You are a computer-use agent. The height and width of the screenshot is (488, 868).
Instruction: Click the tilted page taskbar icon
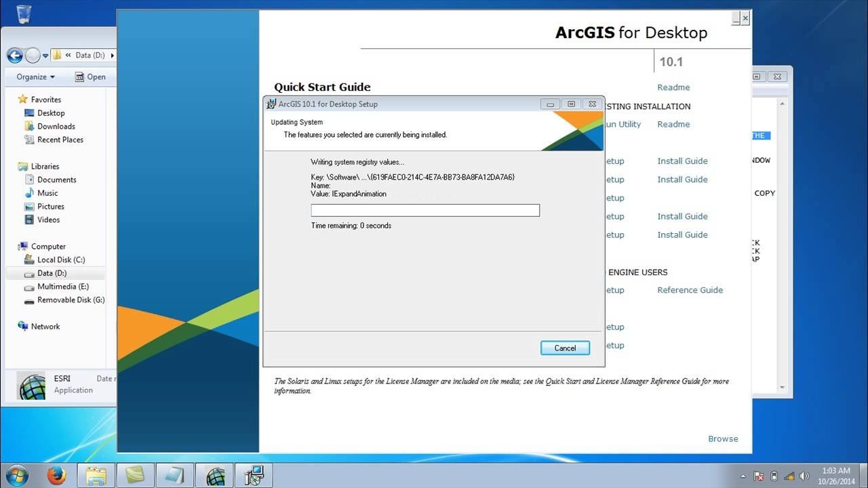tap(175, 475)
